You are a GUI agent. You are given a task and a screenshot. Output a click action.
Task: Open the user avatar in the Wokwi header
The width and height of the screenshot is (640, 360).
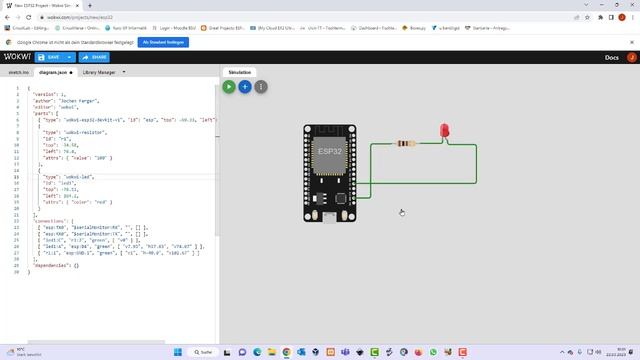coord(631,58)
